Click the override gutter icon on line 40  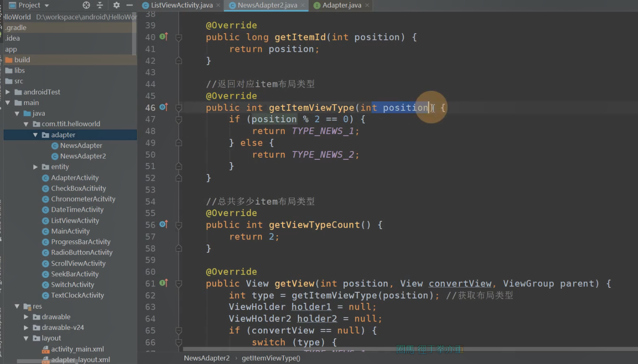pyautogui.click(x=163, y=37)
